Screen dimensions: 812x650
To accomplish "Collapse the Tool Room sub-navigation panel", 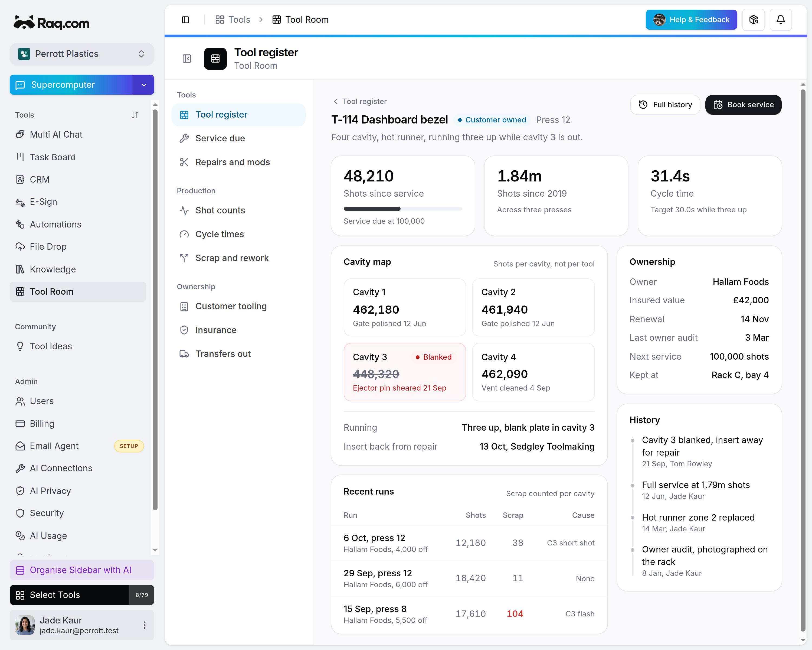I will tap(187, 59).
